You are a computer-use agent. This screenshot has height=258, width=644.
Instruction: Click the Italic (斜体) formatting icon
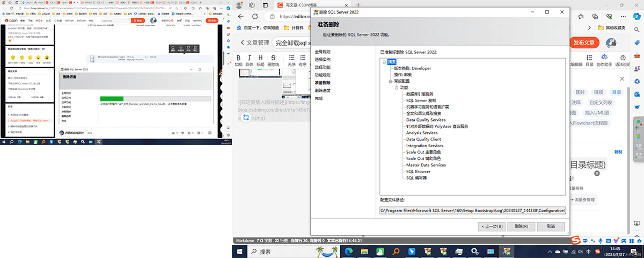249,58
